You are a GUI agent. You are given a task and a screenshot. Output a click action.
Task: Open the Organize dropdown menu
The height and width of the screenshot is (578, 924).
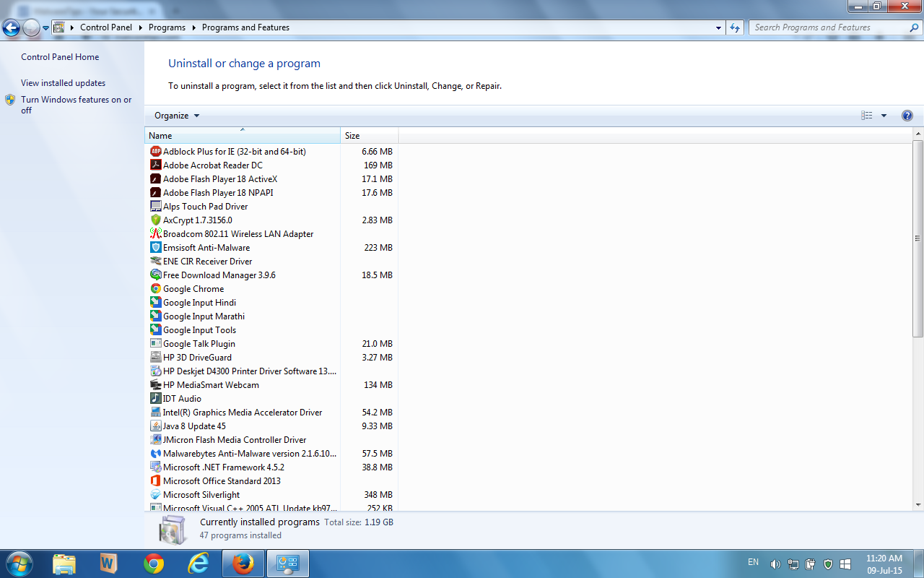click(x=177, y=116)
